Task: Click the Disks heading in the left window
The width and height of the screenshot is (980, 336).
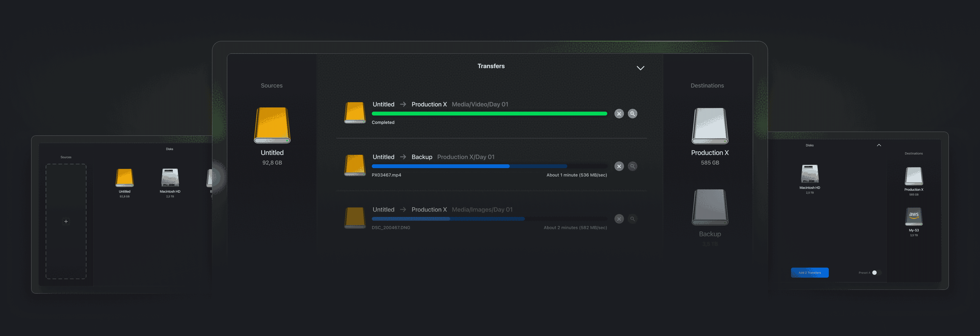Action: [169, 149]
